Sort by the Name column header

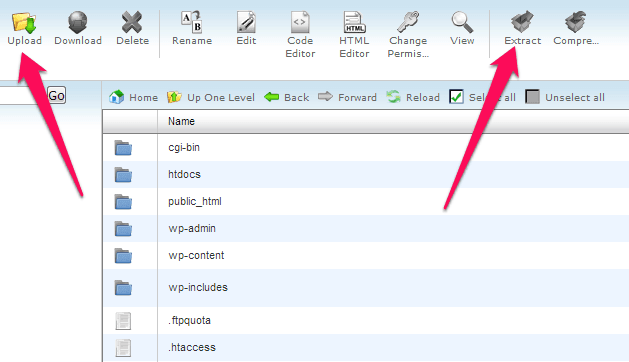tap(181, 121)
